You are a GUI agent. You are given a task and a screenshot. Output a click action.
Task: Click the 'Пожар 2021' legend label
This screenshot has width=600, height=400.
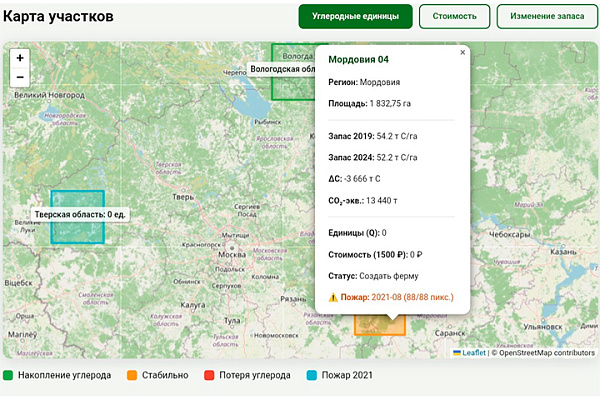click(347, 375)
